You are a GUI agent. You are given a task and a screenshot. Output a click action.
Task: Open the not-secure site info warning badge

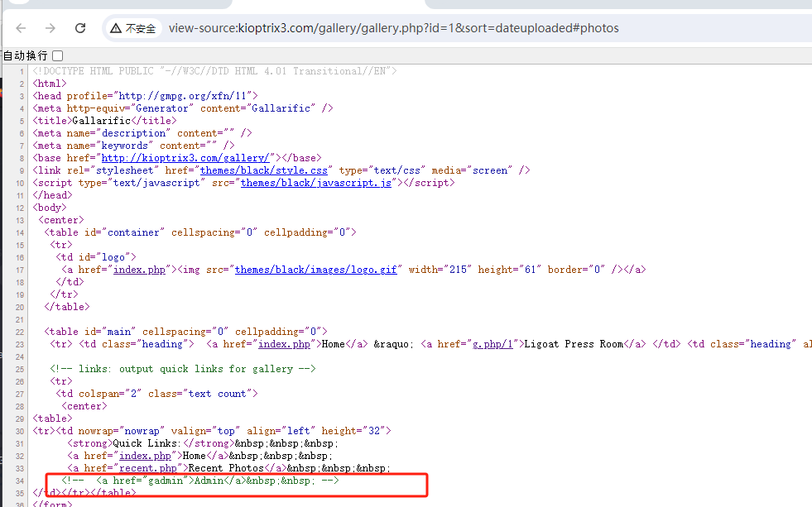(133, 28)
